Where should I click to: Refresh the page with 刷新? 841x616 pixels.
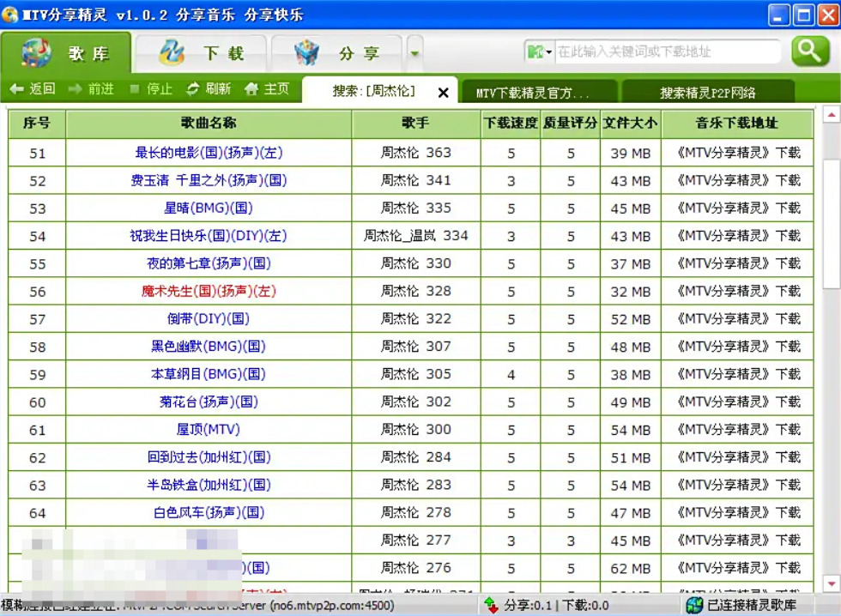pyautogui.click(x=209, y=89)
